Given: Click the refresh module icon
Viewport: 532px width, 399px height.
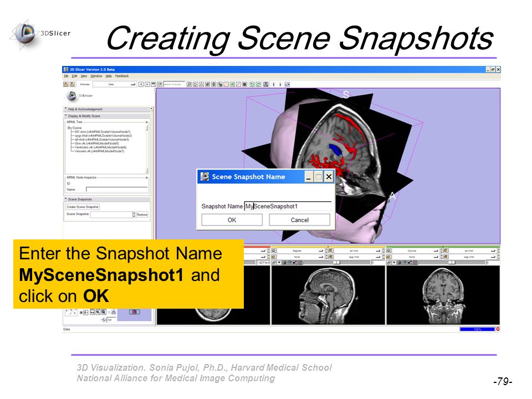Looking at the screenshot, I should [160, 84].
